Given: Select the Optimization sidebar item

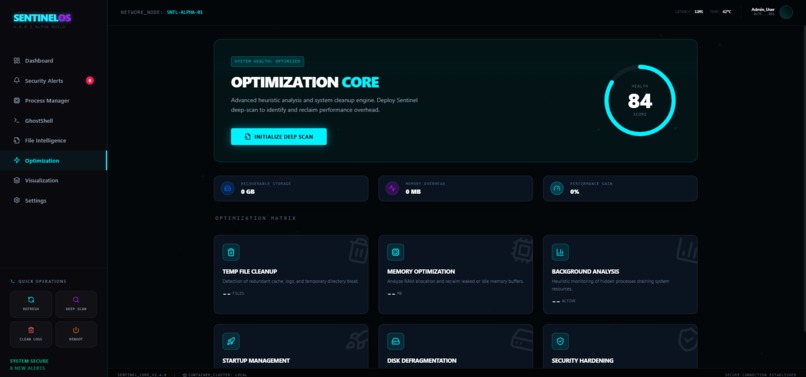Looking at the screenshot, I should tap(53, 160).
